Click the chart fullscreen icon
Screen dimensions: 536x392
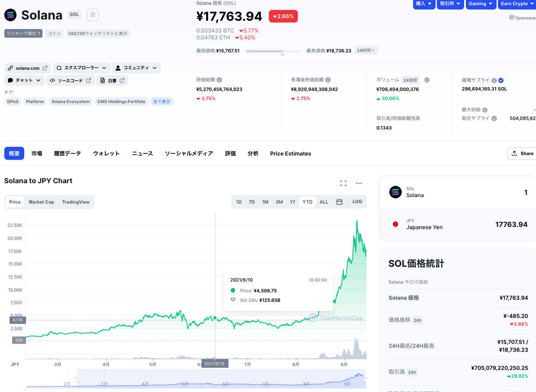click(343, 183)
